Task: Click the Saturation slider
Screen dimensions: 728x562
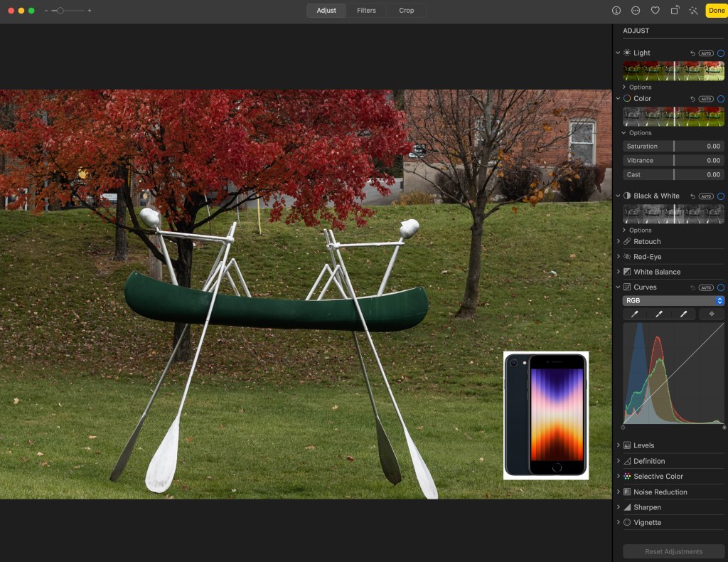Action: pos(673,147)
